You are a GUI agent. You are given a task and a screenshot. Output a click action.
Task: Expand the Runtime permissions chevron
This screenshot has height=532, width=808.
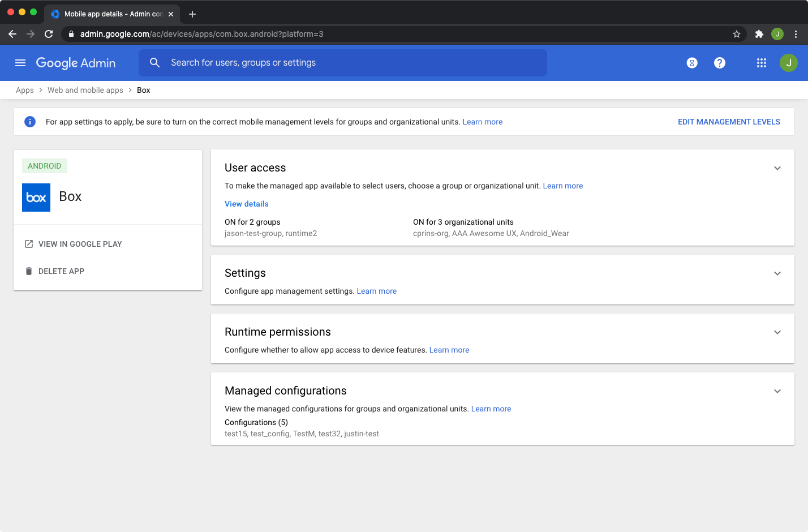click(x=777, y=332)
